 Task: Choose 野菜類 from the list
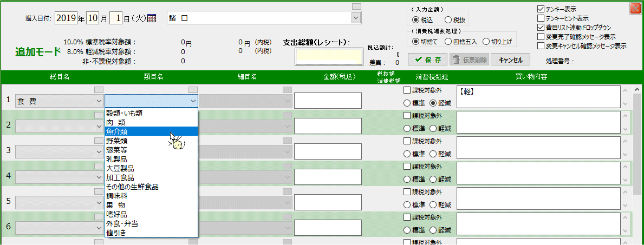pyautogui.click(x=151, y=141)
